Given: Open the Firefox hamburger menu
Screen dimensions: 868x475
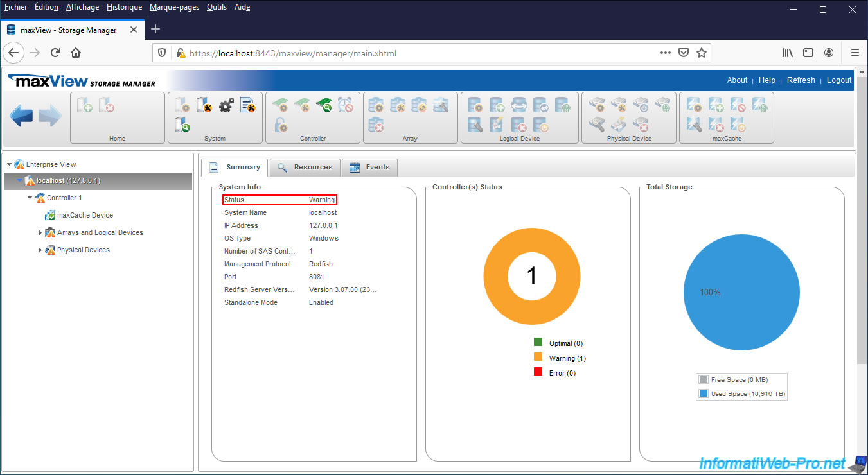Looking at the screenshot, I should tap(855, 53).
